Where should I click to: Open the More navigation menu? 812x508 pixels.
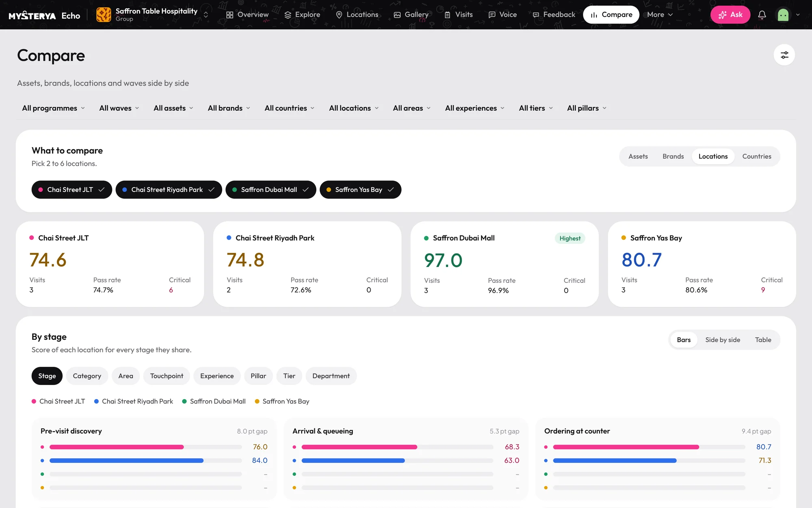click(660, 15)
